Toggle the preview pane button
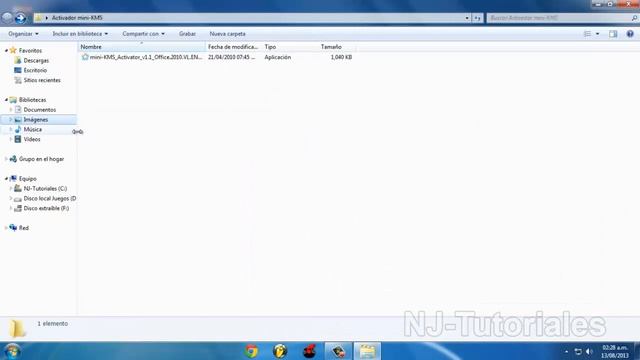The width and height of the screenshot is (640, 360). pos(613,34)
